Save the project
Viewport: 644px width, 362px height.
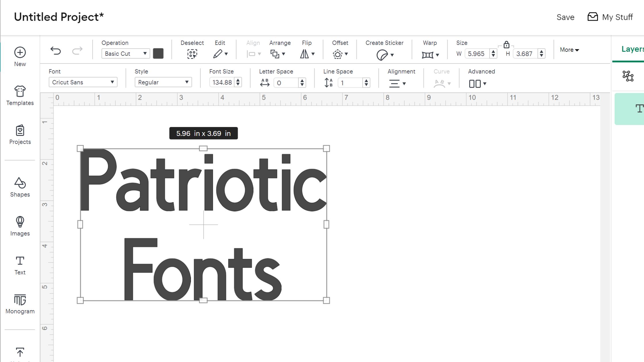point(565,17)
